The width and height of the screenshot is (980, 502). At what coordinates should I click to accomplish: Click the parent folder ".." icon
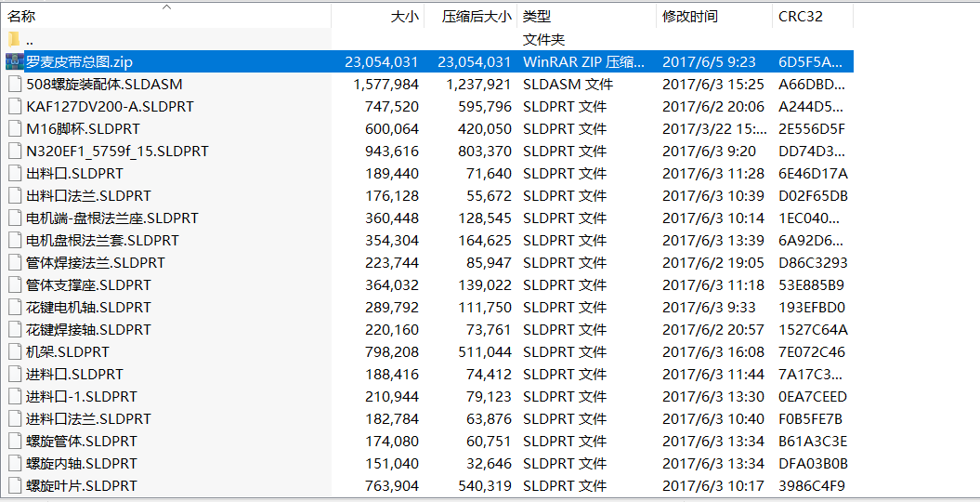(14, 39)
